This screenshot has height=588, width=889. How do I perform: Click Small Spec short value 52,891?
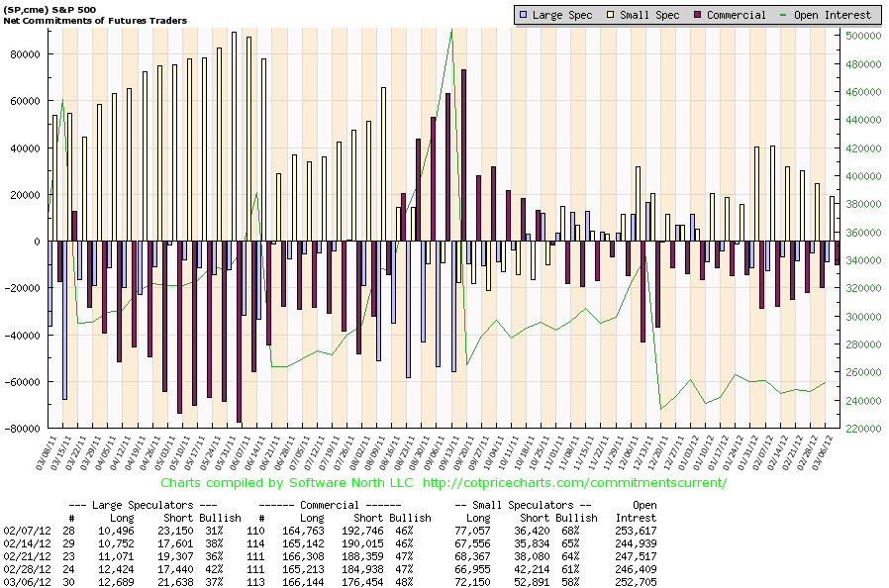click(x=532, y=582)
